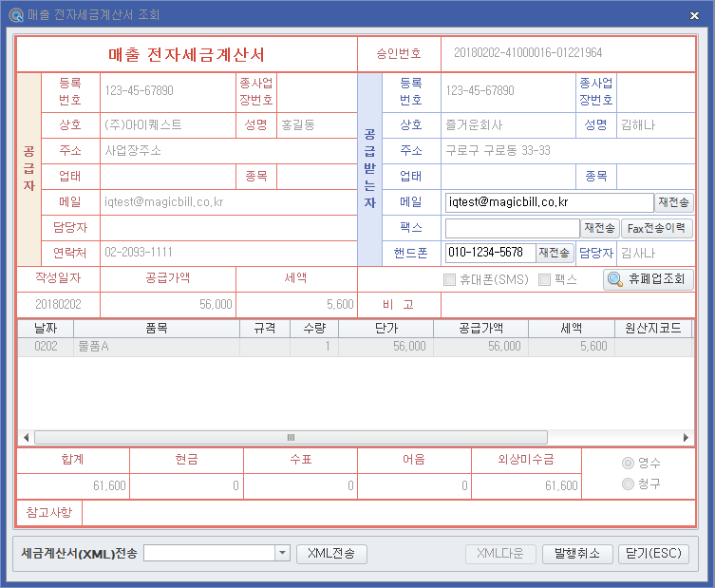Select the 영수 radio button
The image size is (715, 588).
(628, 463)
